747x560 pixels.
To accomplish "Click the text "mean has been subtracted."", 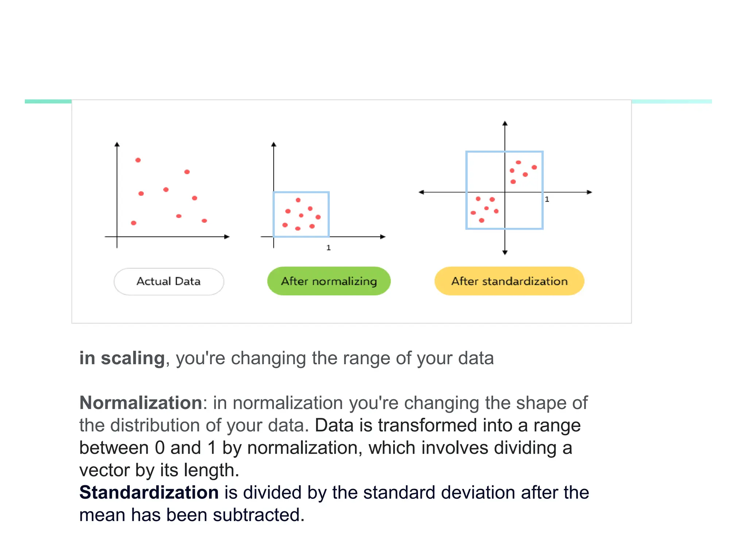I will (x=192, y=515).
